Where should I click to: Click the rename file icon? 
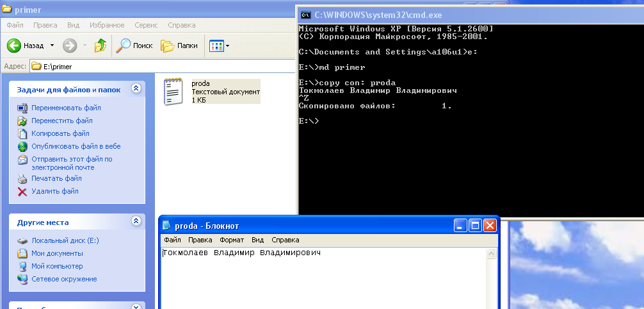[x=22, y=108]
